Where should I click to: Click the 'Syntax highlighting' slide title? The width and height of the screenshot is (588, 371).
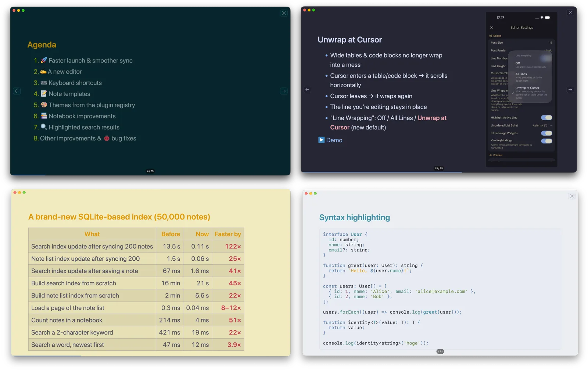point(355,218)
